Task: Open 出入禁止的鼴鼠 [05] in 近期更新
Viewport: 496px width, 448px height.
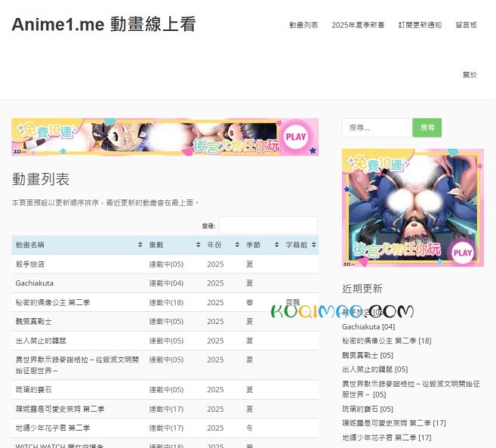Action: pyautogui.click(x=375, y=369)
